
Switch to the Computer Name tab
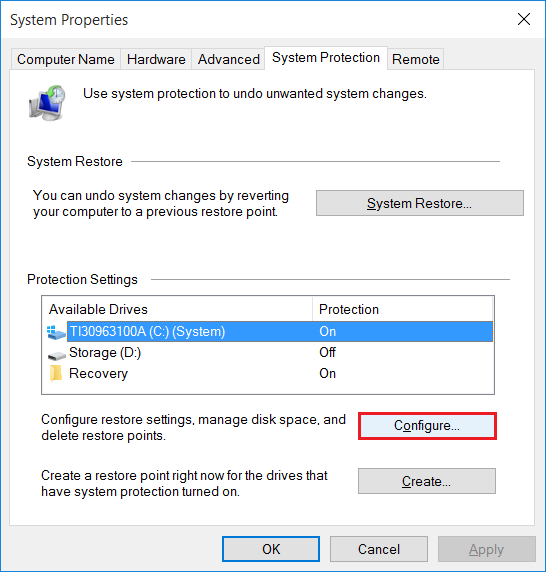(x=66, y=59)
